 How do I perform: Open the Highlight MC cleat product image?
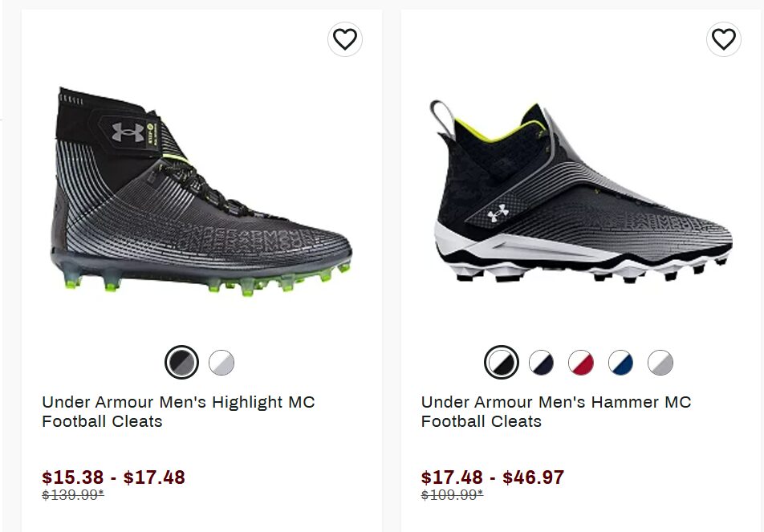(x=201, y=193)
